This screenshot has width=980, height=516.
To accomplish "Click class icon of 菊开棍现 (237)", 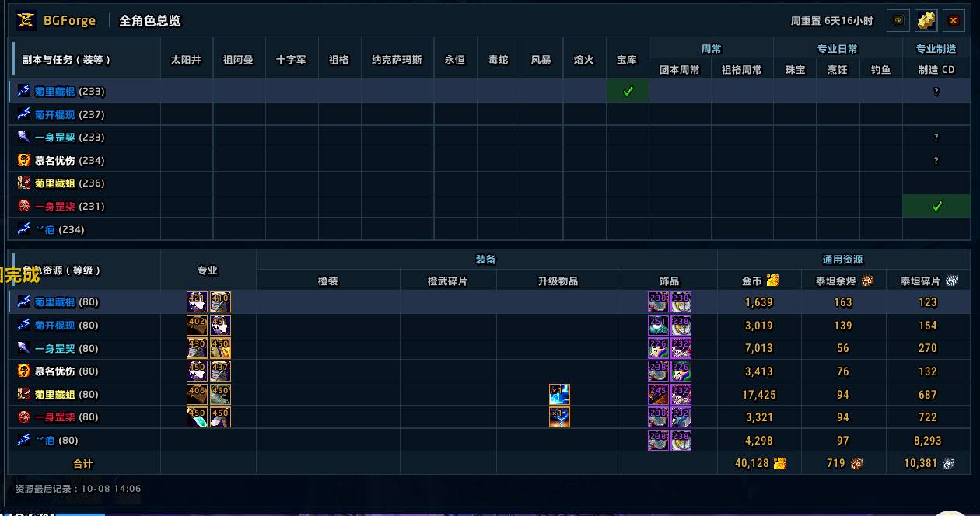I will pos(24,114).
